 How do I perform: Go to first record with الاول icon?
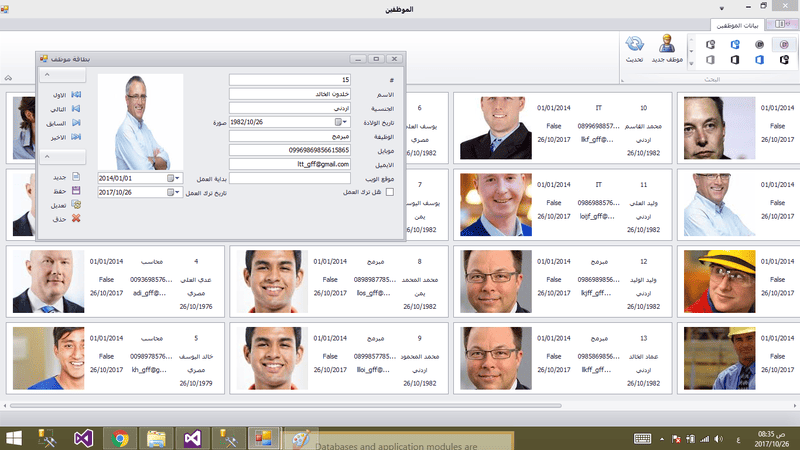[x=76, y=95]
